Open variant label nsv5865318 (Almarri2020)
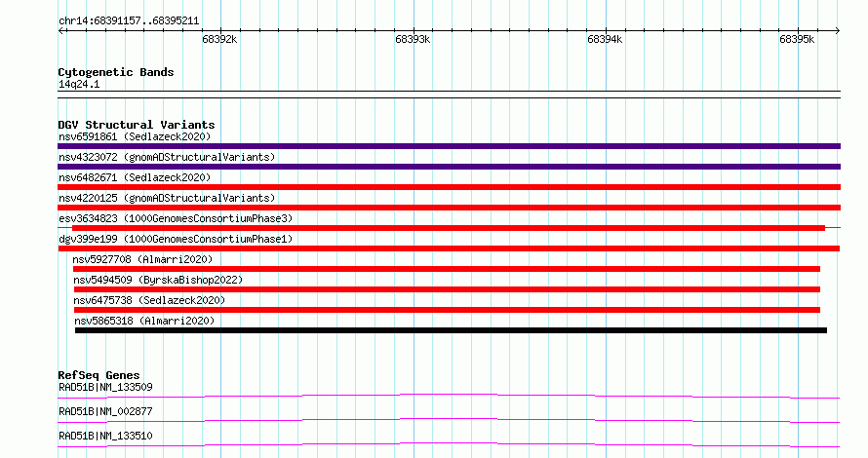The height and width of the screenshot is (458, 868). click(x=144, y=321)
